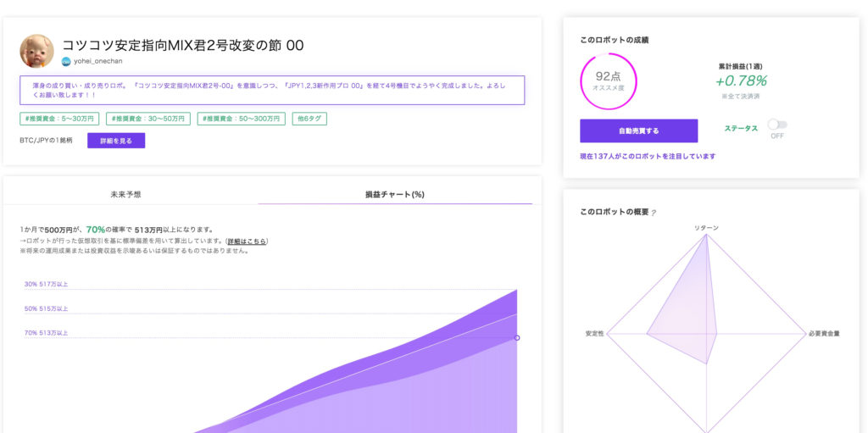Click the 70% 513万以上 chart label

coord(46,333)
